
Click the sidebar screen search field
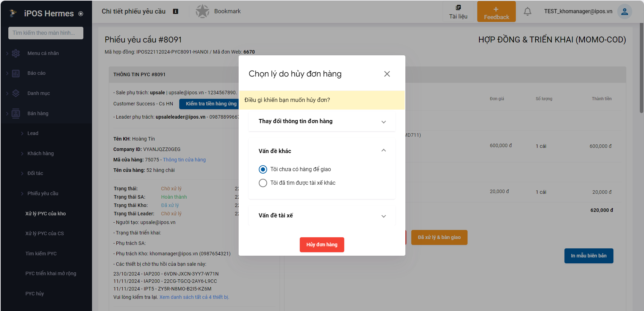[x=46, y=33]
